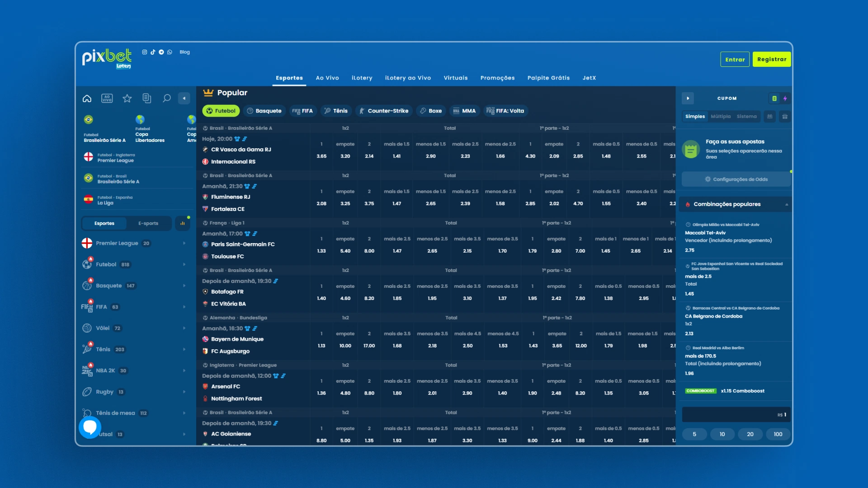Open the iLotery main tab
This screenshot has height=488, width=868.
[362, 78]
